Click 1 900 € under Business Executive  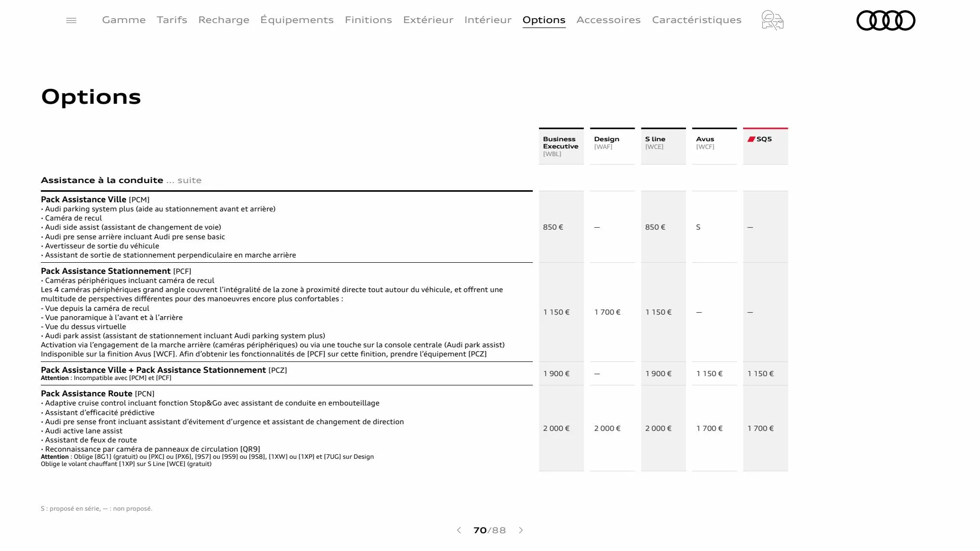[556, 374]
